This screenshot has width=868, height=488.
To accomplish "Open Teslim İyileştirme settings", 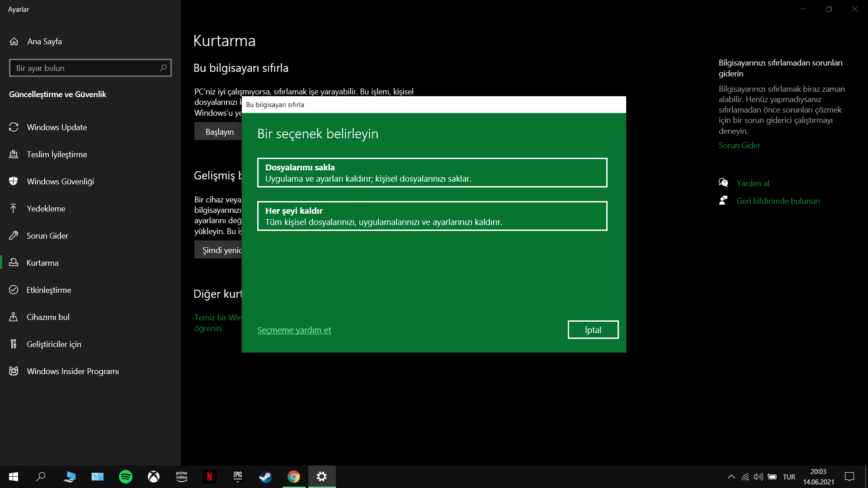I will 57,155.
